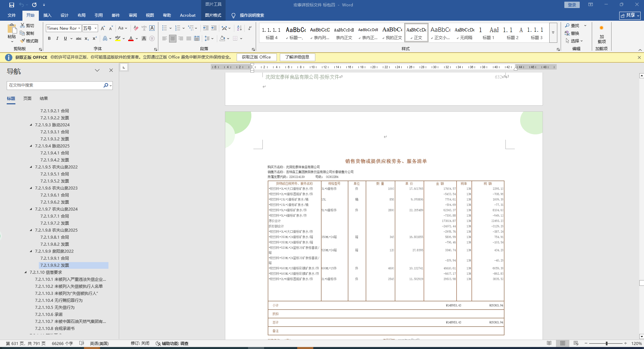Viewport: 644px width, 349px height.
Task: Collapse the 7.2.1.9.9 泉阳泉2022 heading
Action: point(31,251)
